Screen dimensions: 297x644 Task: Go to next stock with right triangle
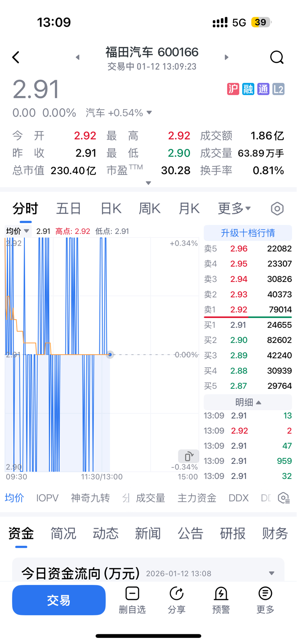(227, 57)
